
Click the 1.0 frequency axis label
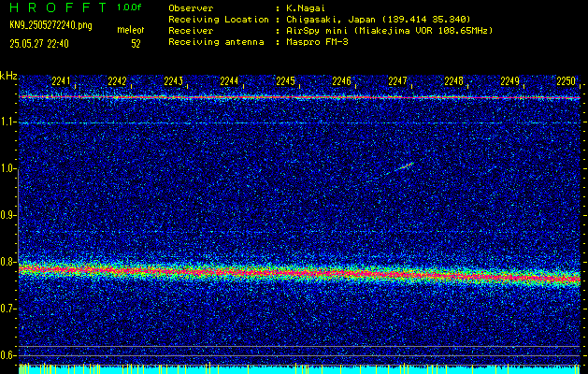pyautogui.click(x=7, y=168)
